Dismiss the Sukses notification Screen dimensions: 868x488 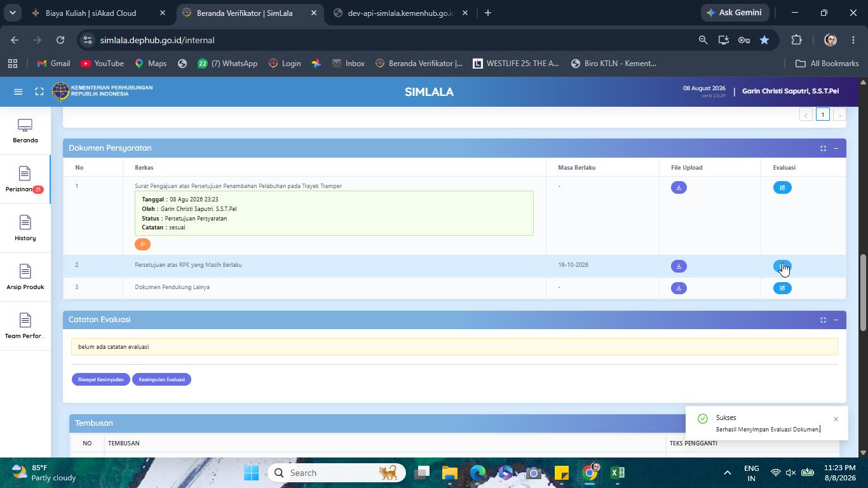(x=836, y=419)
